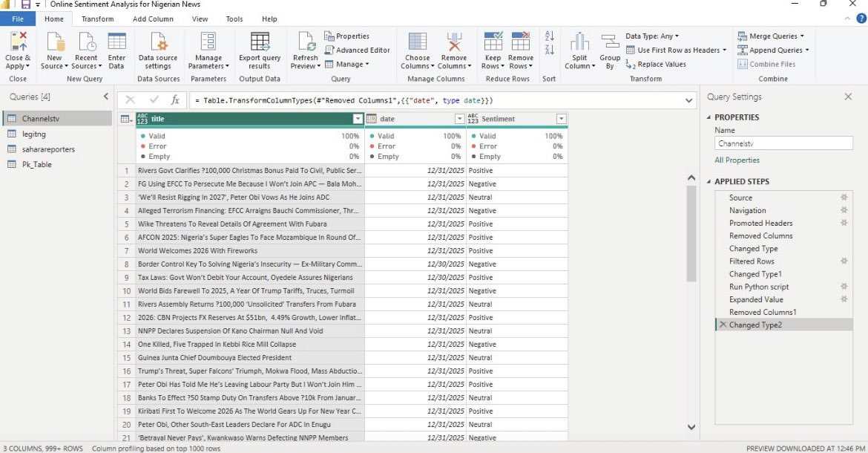Click the save icon in title bar

tap(25, 4)
